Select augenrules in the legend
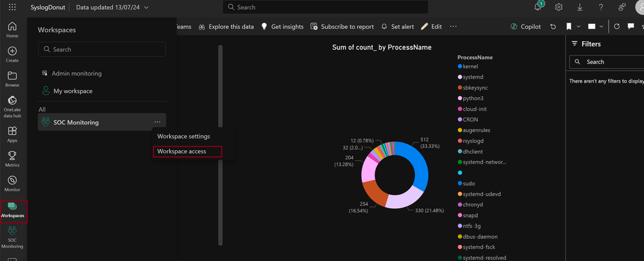The width and height of the screenshot is (644, 261). click(x=474, y=130)
